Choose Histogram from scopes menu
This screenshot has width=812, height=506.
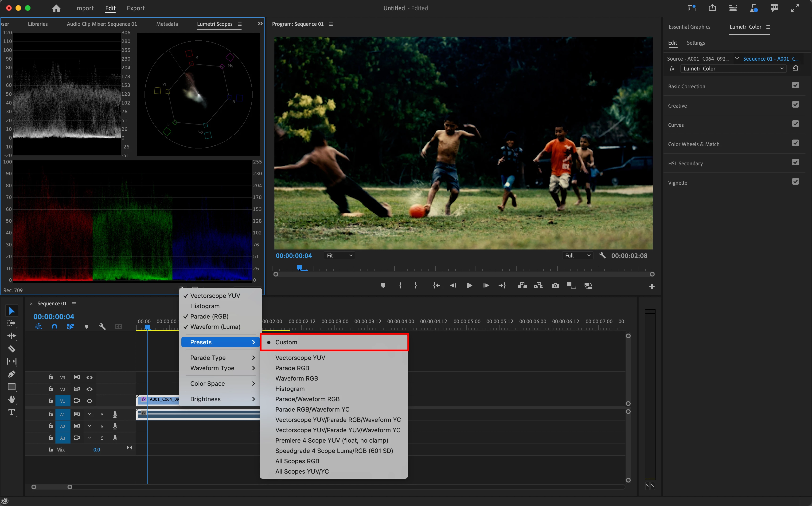[205, 306]
